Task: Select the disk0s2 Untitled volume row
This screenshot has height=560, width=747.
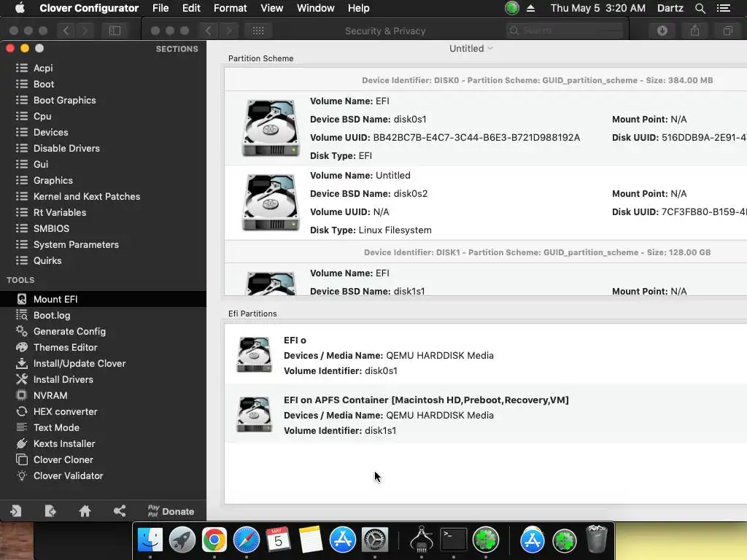Action: coord(485,203)
